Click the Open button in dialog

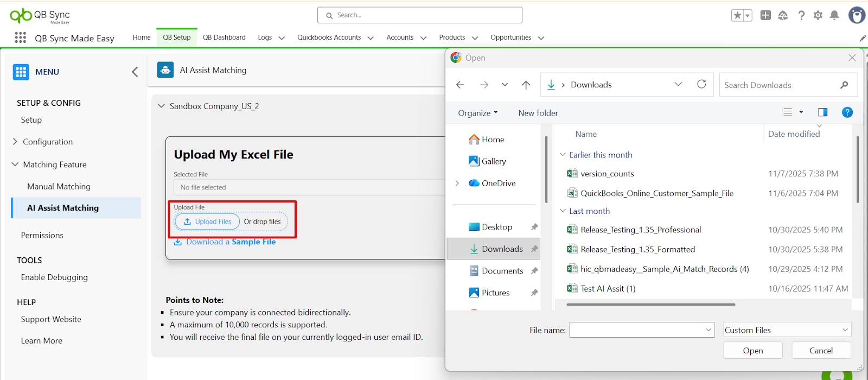click(x=753, y=350)
